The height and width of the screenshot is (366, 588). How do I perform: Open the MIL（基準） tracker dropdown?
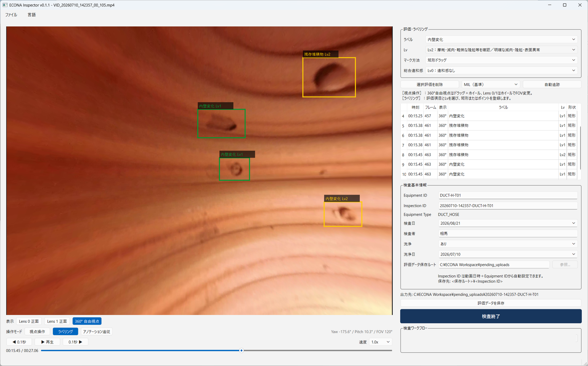coord(491,84)
